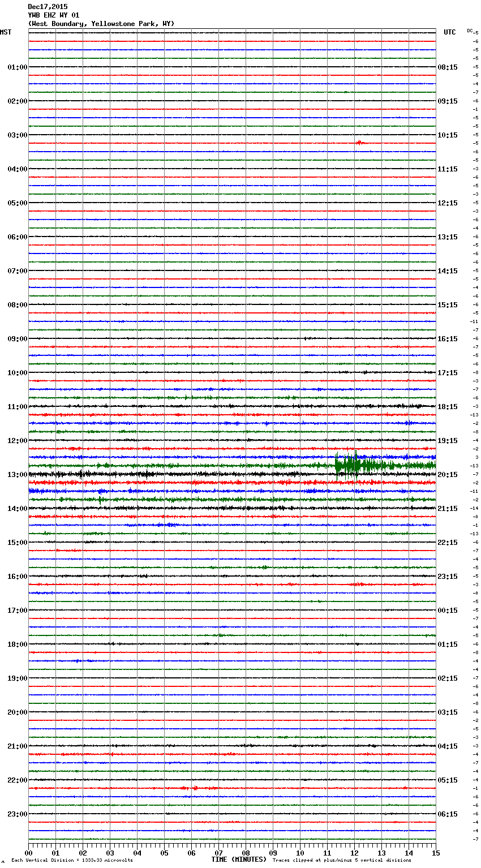Select the 15:00 MST time label
Viewport: 481px width, 868px height.
pyautogui.click(x=17, y=543)
